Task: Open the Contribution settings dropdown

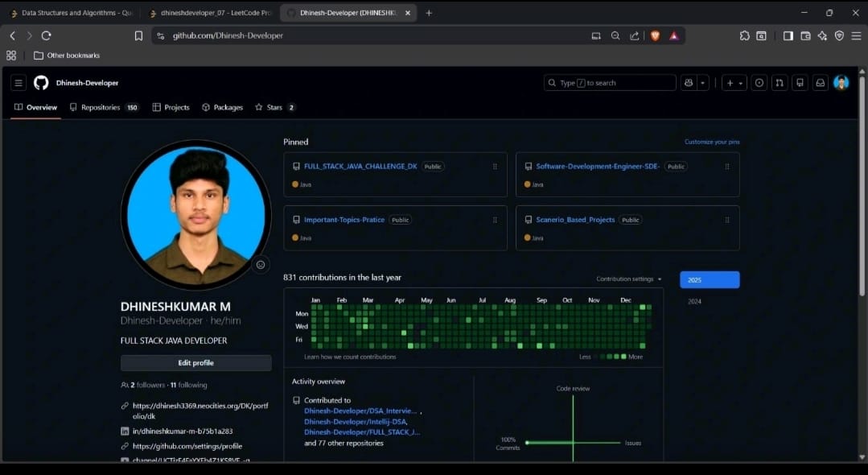Action: (628, 278)
